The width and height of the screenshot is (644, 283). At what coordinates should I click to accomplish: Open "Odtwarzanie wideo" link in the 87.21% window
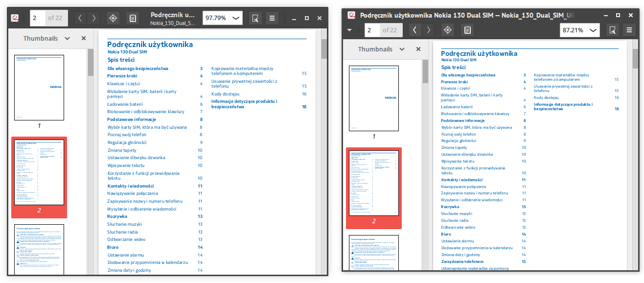[458, 227]
